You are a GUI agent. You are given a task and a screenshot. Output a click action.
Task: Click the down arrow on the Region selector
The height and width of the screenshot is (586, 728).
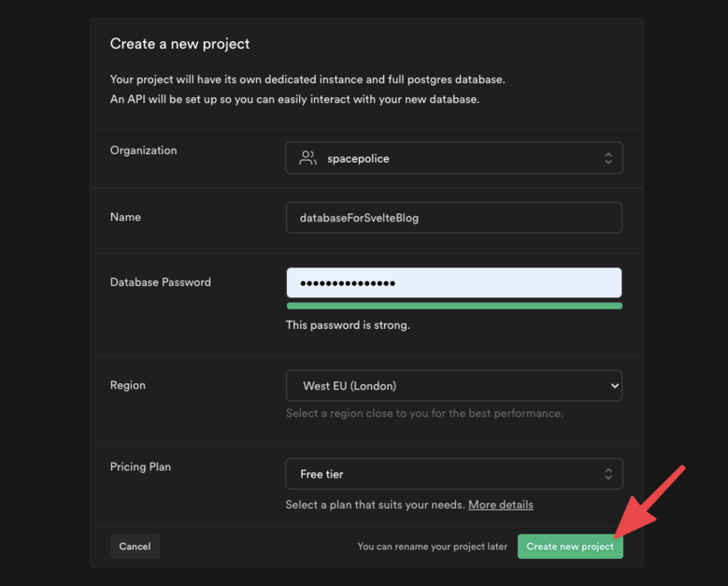pos(612,385)
